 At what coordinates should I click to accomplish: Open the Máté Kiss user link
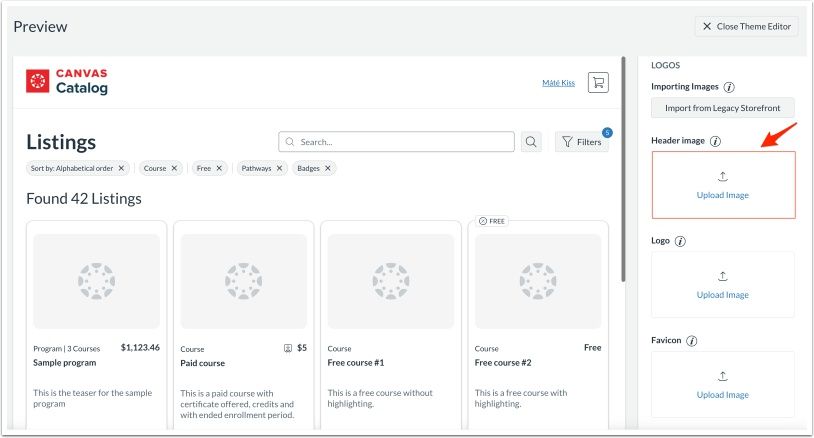click(558, 83)
